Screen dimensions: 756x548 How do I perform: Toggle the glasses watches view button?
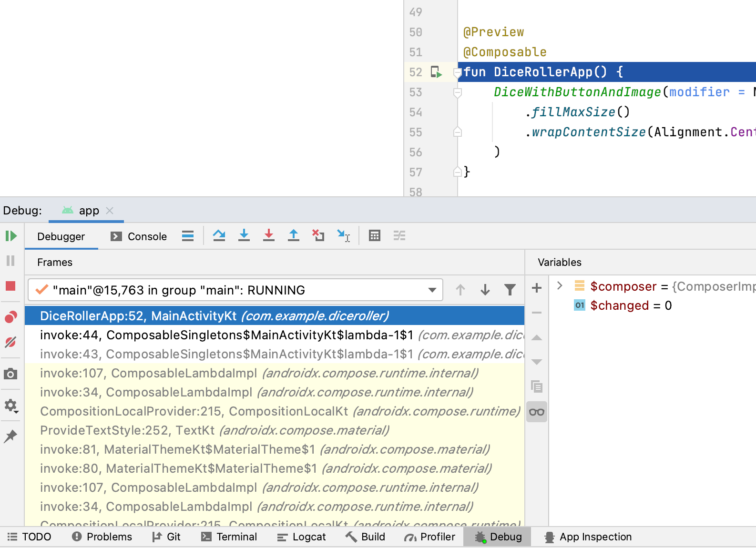(537, 412)
